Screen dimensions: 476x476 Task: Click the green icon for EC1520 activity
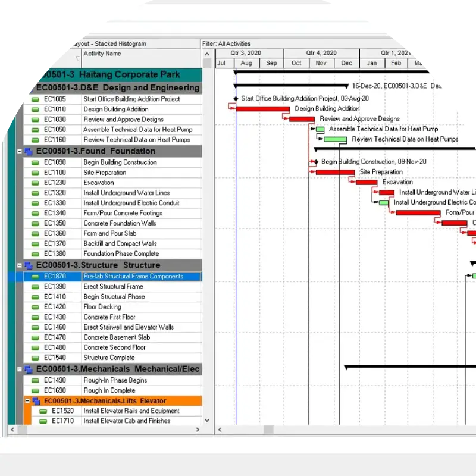[x=43, y=411]
